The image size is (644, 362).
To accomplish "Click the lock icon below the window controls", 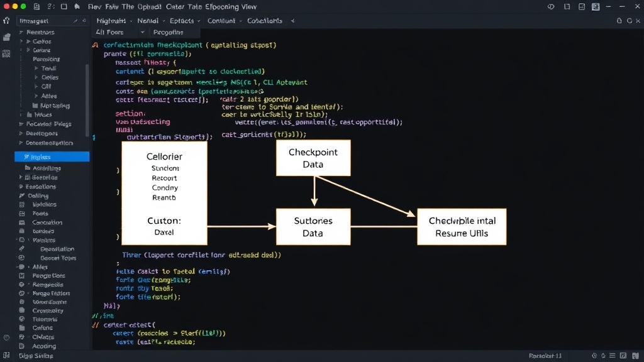I will 619,21.
